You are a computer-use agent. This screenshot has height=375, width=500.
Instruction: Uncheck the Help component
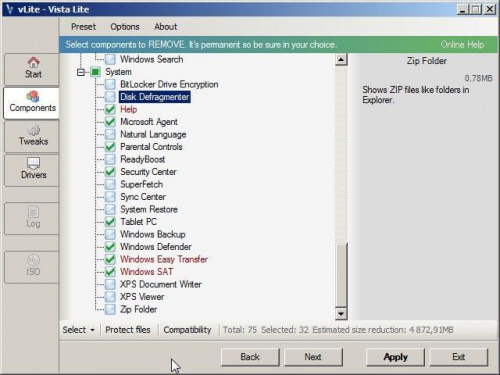[110, 109]
